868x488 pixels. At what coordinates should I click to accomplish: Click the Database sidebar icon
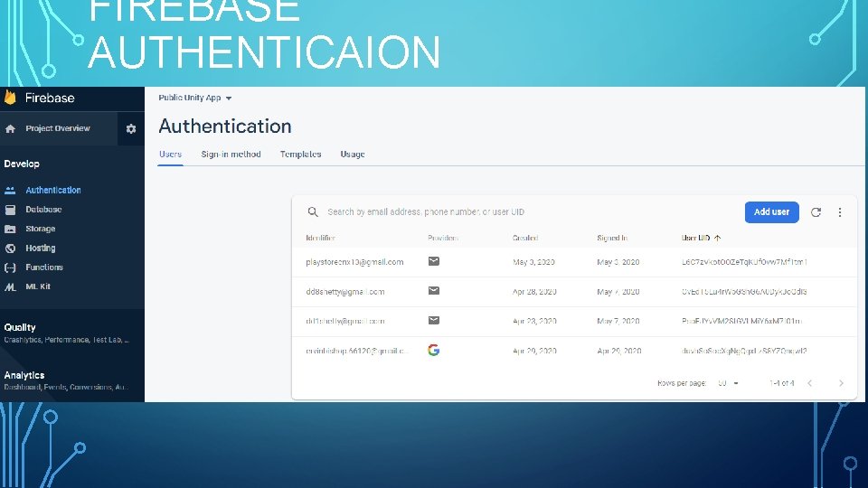10,210
